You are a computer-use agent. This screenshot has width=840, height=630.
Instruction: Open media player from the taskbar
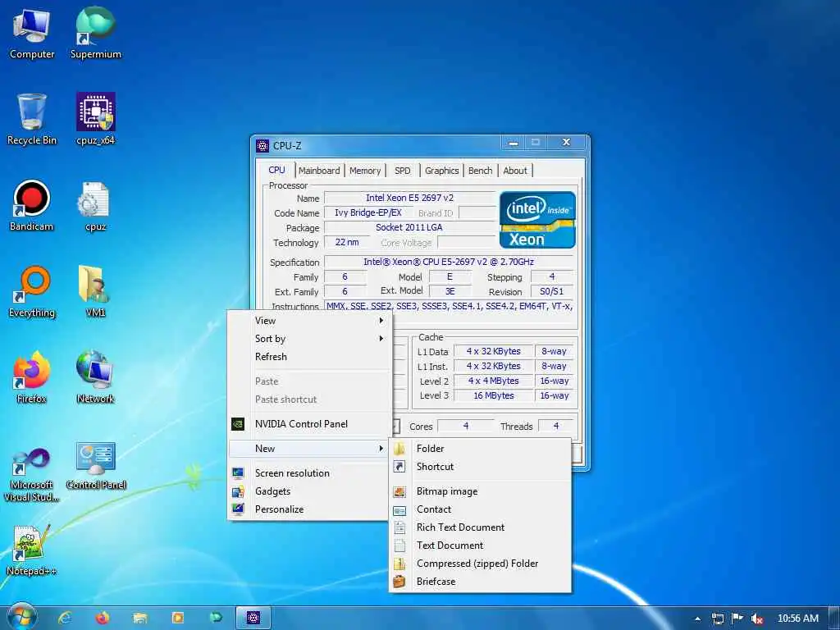pyautogui.click(x=177, y=618)
